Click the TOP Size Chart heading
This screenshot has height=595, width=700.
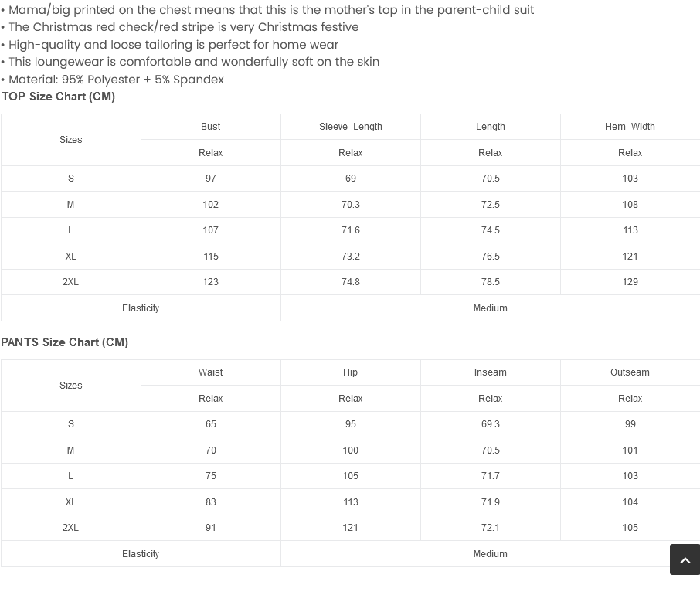[58, 97]
